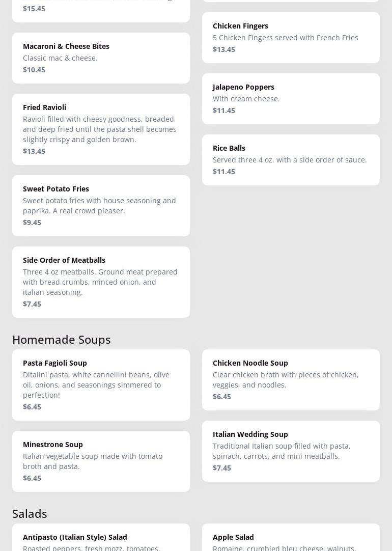Pick Rice Balls from the appetizers
The width and height of the screenshot is (392, 551).
coord(291,159)
